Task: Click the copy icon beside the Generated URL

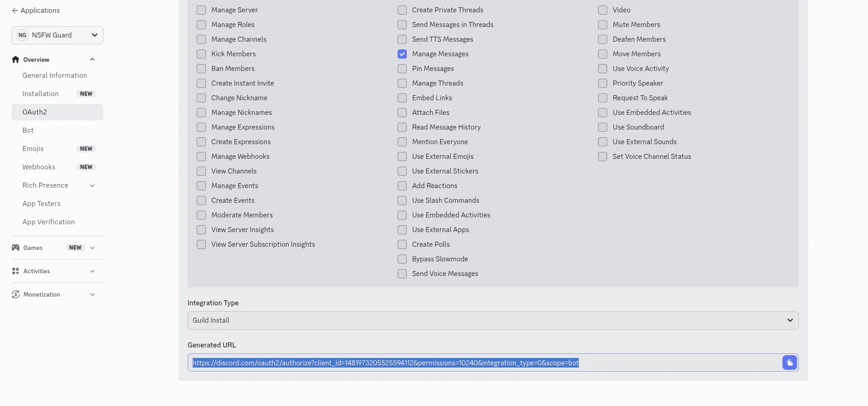Action: coord(789,363)
